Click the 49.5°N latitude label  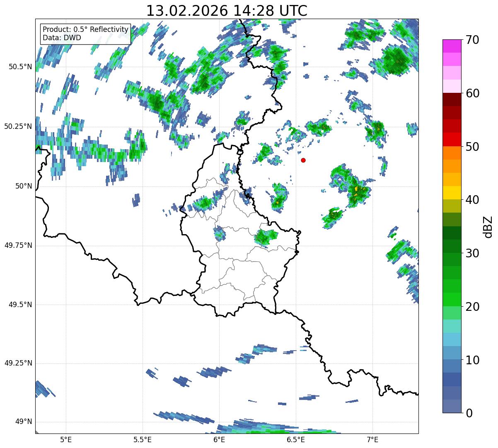pos(20,305)
